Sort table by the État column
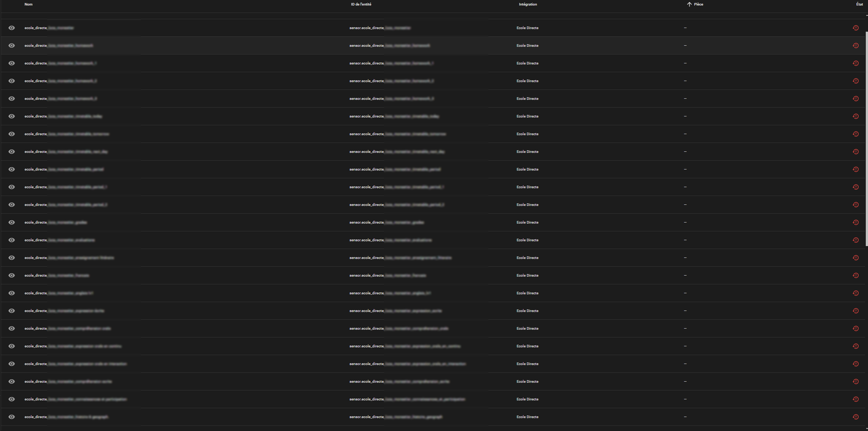 (x=859, y=4)
